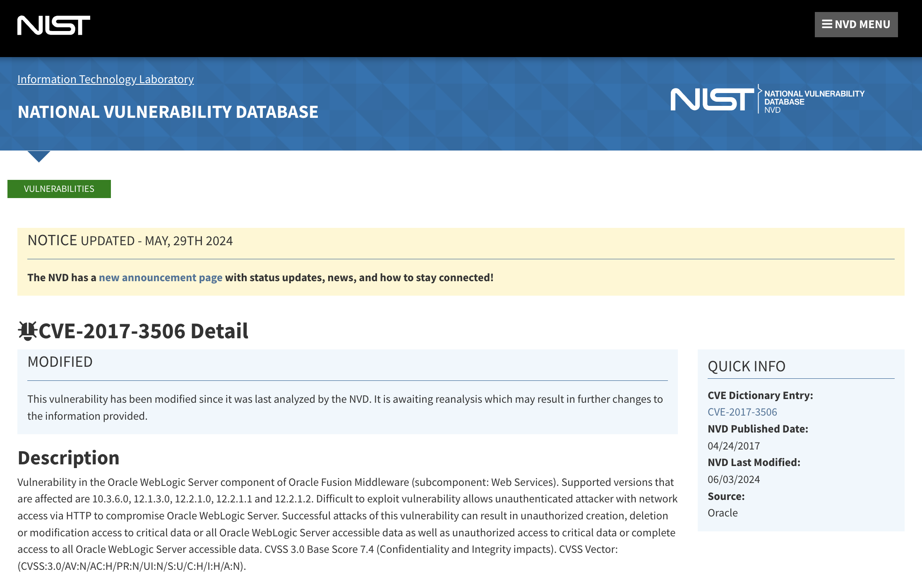922x588 pixels.
Task: Click the NIST logo in the black header
Action: point(53,25)
